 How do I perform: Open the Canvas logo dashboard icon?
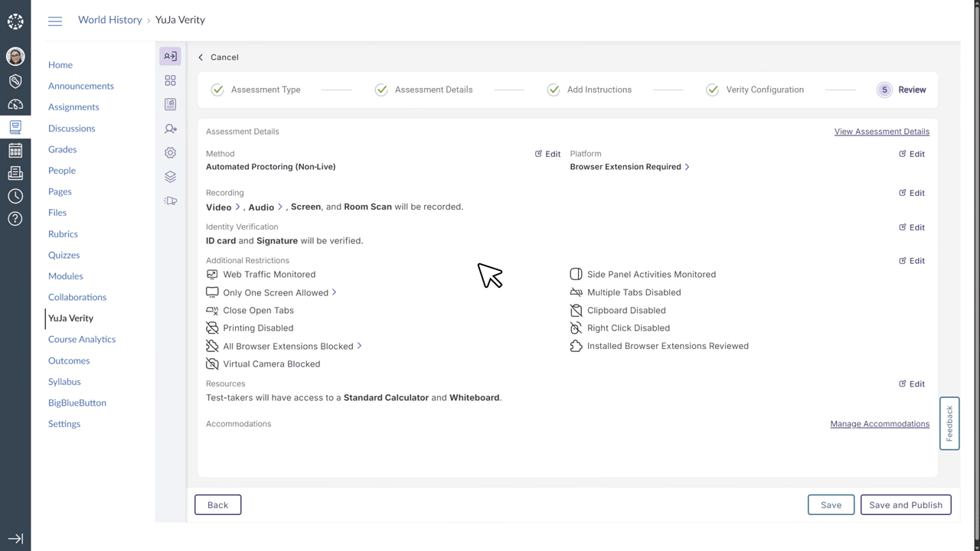click(x=15, y=21)
